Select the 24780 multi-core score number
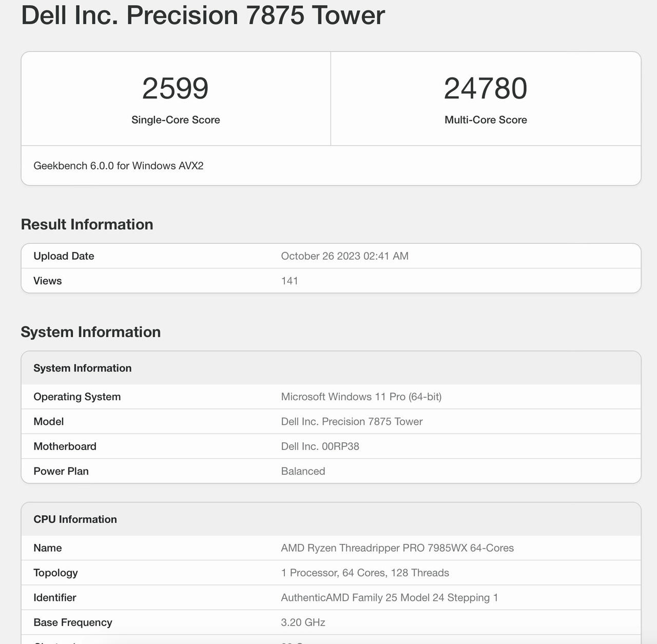This screenshot has height=644, width=657. point(486,88)
